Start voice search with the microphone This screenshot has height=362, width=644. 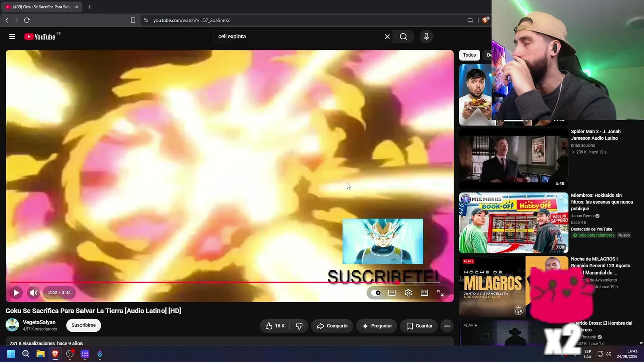[x=426, y=36]
